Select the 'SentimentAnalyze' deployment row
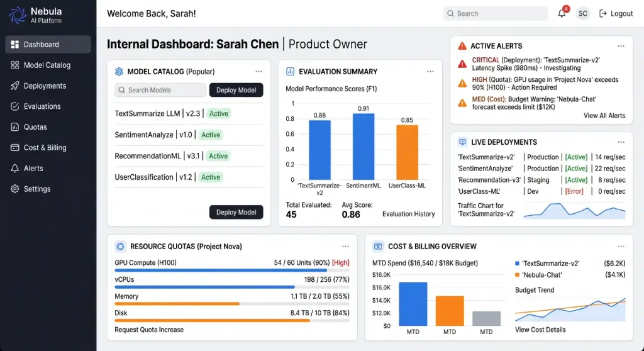This screenshot has height=351, width=644. coord(541,169)
